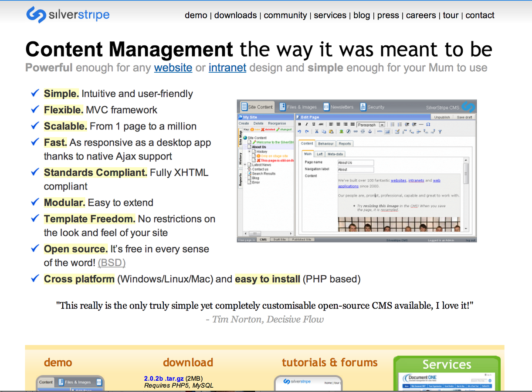Viewport: 532px width, 392px height.
Task: Click the green Services banner heading
Action: 447,365
